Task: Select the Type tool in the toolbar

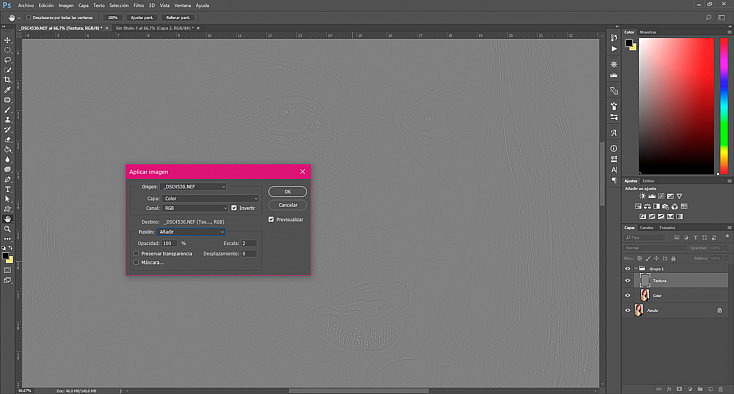Action: [x=7, y=190]
